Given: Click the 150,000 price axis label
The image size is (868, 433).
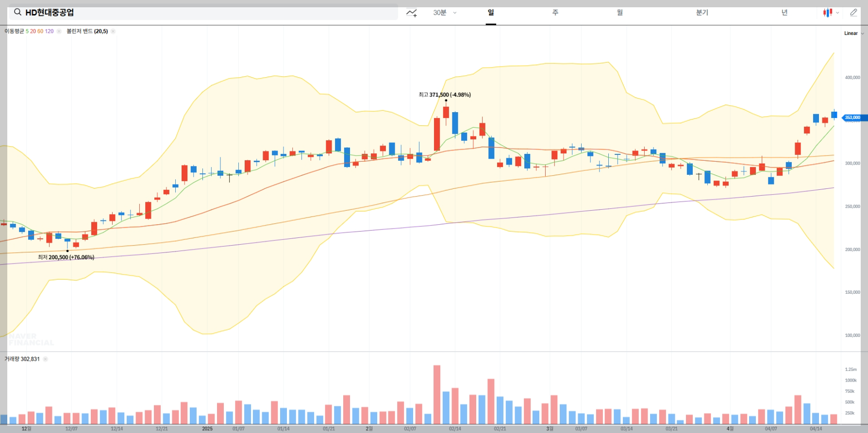Looking at the screenshot, I should [x=852, y=293].
